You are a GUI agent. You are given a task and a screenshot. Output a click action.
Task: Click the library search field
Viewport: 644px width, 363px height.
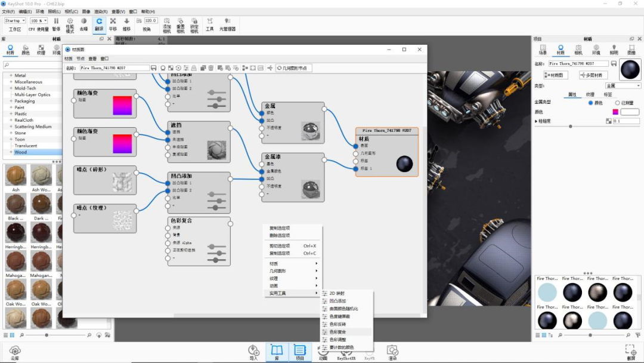[x=32, y=65]
